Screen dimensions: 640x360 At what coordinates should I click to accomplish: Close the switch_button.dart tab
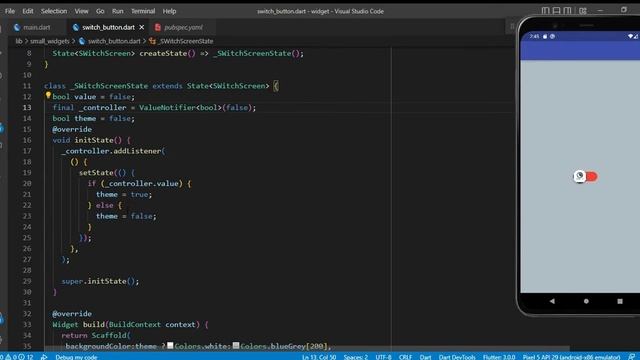tap(142, 27)
